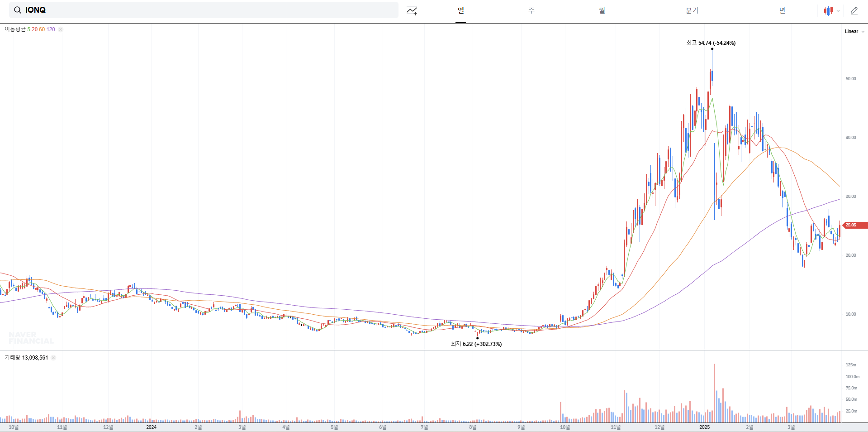The height and width of the screenshot is (432, 868).
Task: Click the search magnifier icon
Action: click(x=18, y=10)
